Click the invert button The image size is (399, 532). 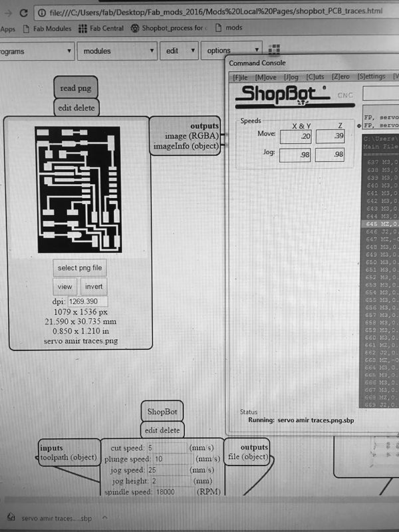coord(94,287)
